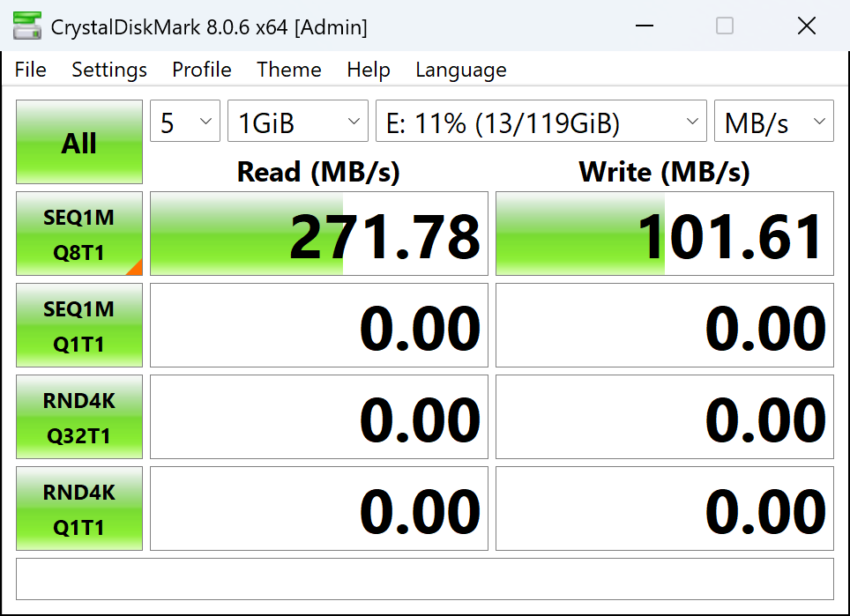850x616 pixels.
Task: Close the CrystalDiskMark window
Action: (x=807, y=26)
